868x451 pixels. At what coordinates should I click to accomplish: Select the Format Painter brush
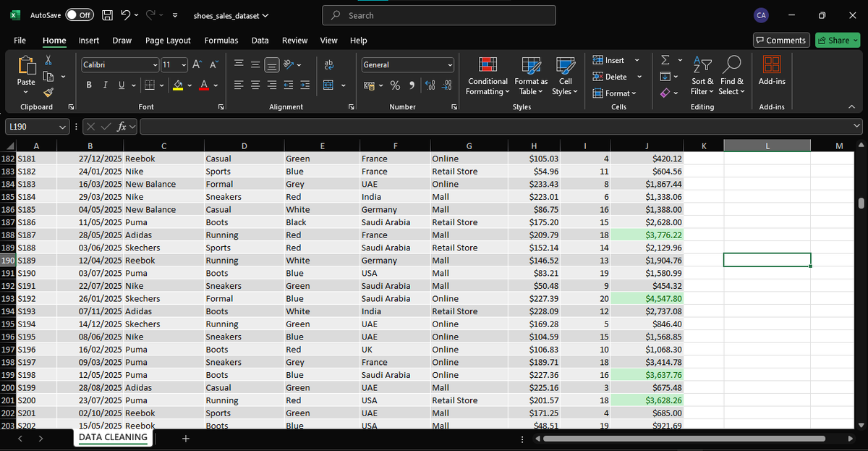pyautogui.click(x=48, y=92)
